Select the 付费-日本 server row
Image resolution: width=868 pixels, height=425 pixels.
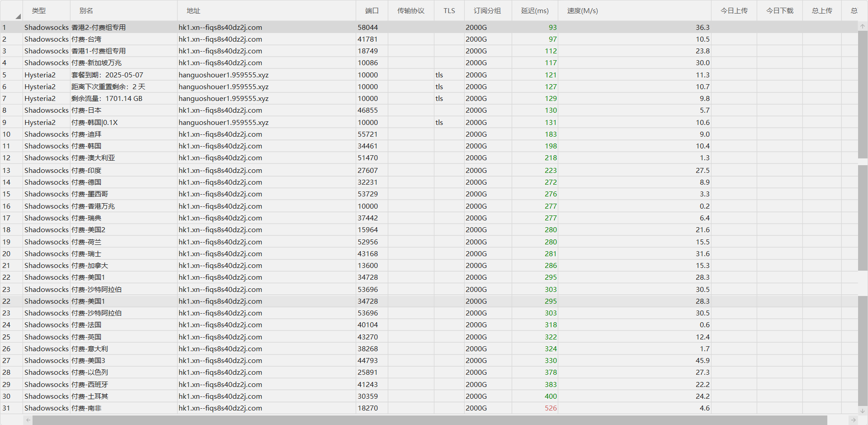429,110
